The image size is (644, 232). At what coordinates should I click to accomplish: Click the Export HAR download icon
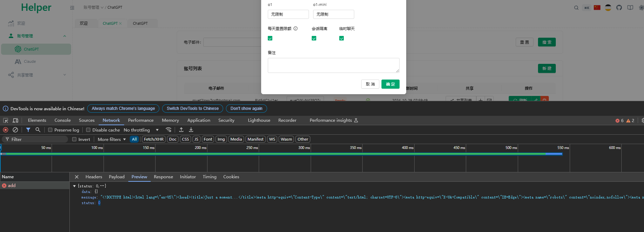[x=191, y=130]
